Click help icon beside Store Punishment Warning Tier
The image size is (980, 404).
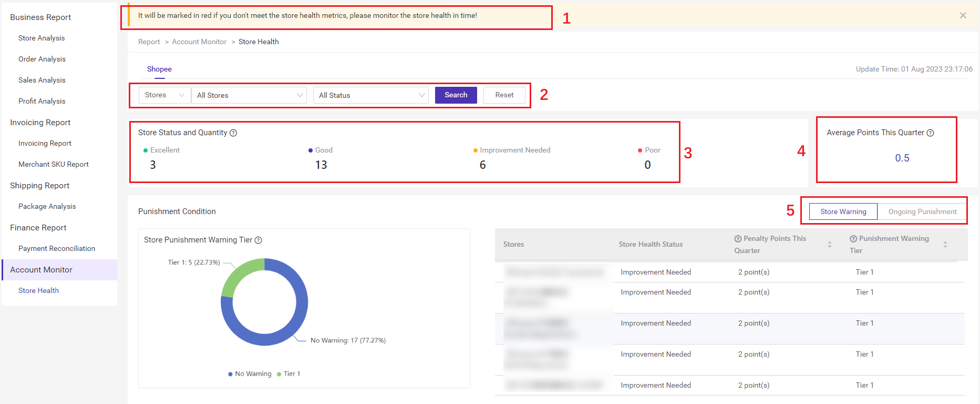click(x=258, y=240)
